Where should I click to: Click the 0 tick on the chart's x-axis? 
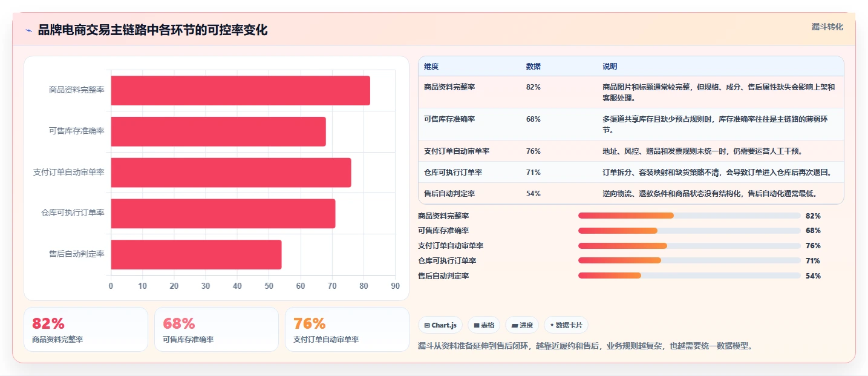(111, 286)
